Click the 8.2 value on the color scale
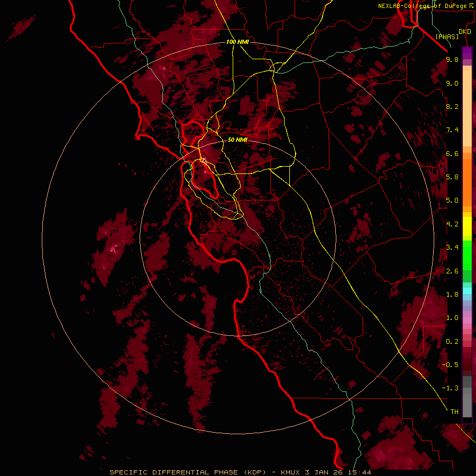This screenshot has width=476, height=476. click(452, 106)
